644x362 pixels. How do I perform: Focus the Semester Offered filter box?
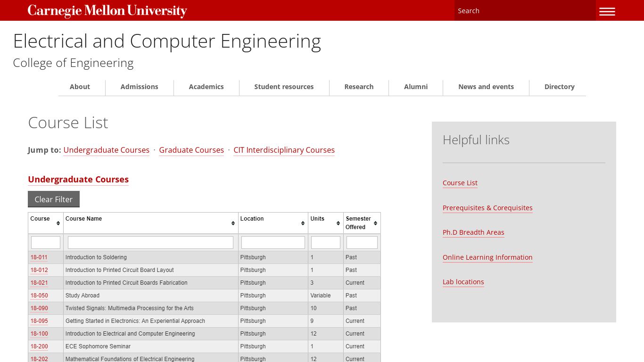pos(362,242)
